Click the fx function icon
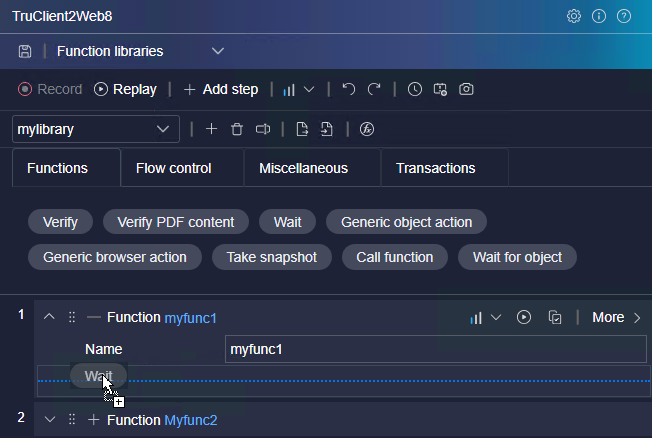The image size is (652, 438). [x=367, y=129]
